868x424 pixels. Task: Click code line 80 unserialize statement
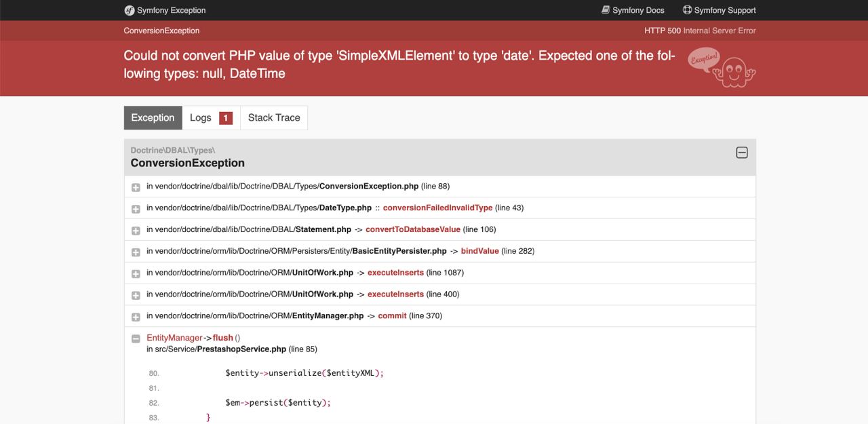pos(304,373)
